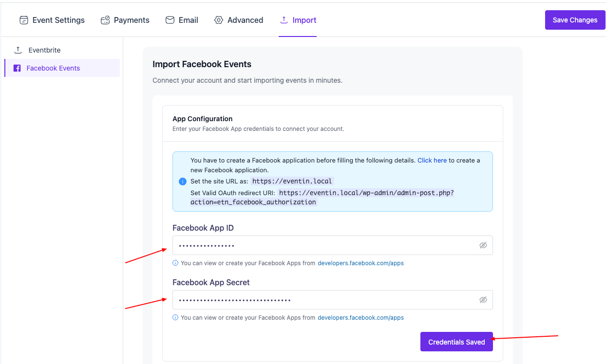Click the Facebook logo icon in sidebar
This screenshot has height=364, width=606.
coord(17,68)
